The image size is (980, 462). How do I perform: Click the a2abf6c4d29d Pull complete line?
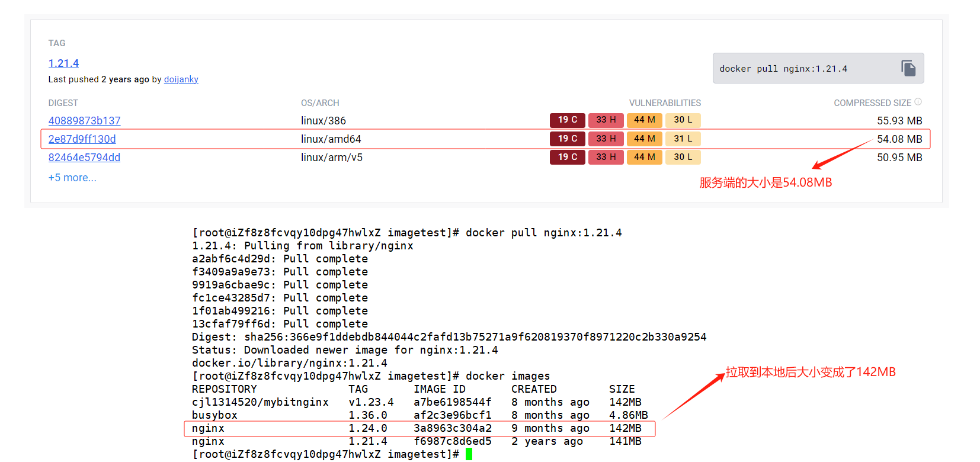(x=280, y=259)
